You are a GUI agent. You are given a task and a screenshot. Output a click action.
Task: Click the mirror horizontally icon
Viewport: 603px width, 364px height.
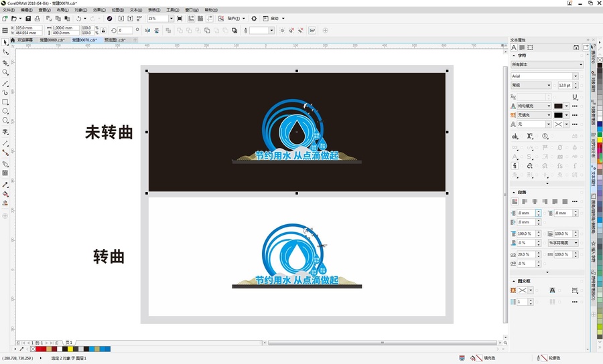pyautogui.click(x=147, y=30)
